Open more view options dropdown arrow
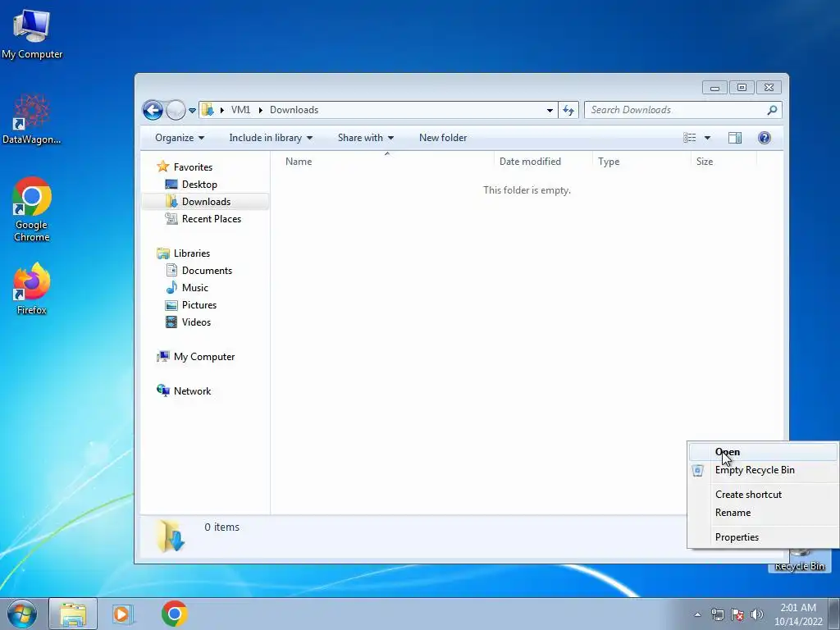This screenshot has width=840, height=630. coord(707,138)
